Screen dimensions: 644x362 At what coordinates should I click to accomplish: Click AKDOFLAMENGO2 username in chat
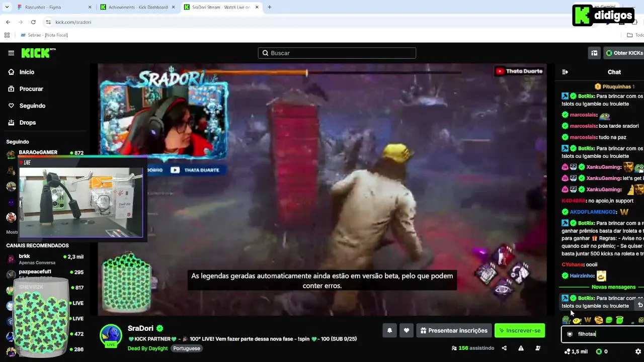[593, 212]
